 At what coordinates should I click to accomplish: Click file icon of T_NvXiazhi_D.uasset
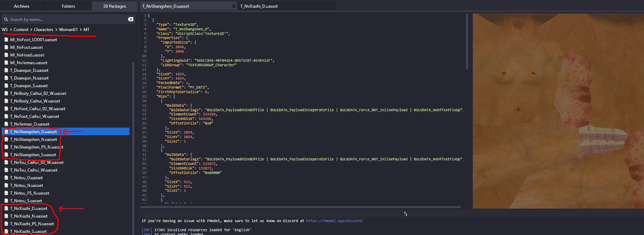6,209
